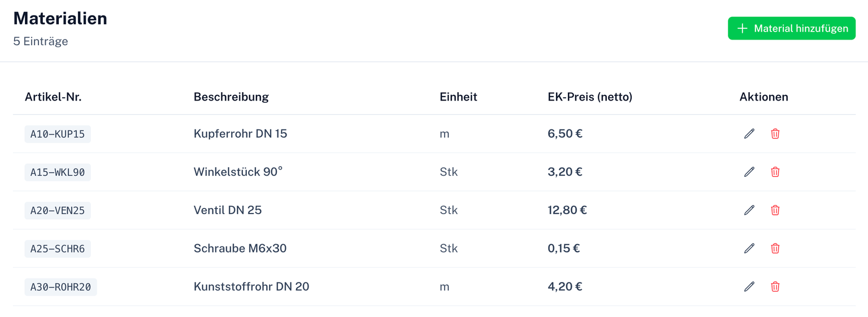Select article badge A20-VEN25

pos(58,210)
